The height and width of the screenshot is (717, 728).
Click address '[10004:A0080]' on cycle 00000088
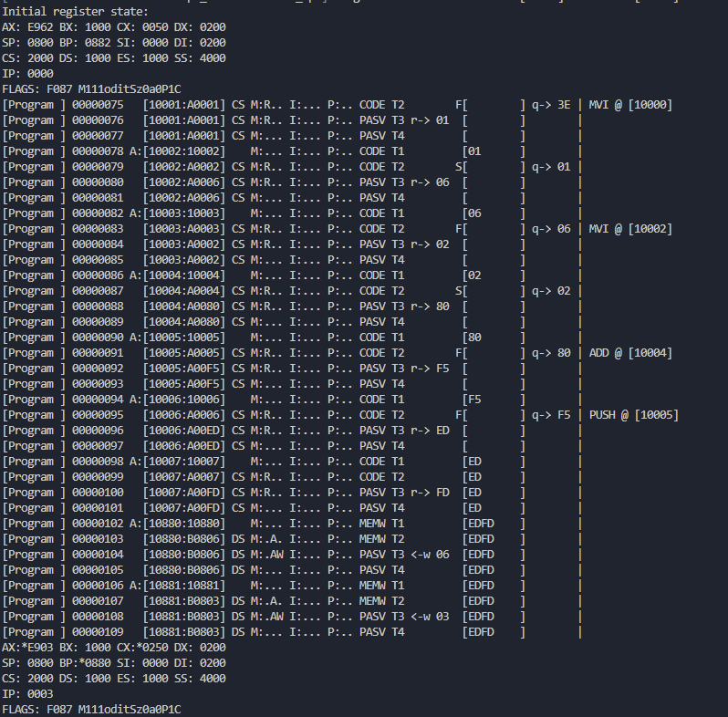[x=184, y=306]
